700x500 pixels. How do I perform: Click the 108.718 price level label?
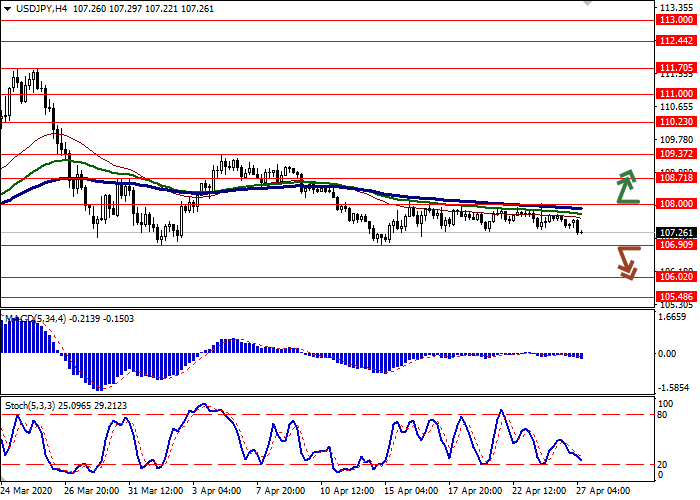(676, 177)
